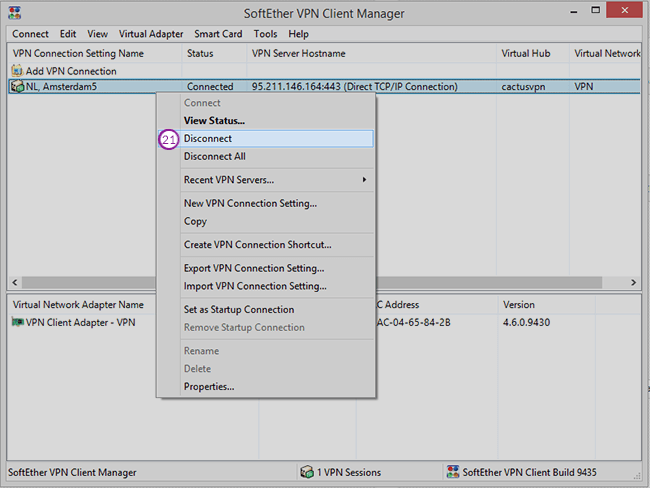
Task: Click '1 VPN Sessions' in the status bar
Action: (349, 472)
